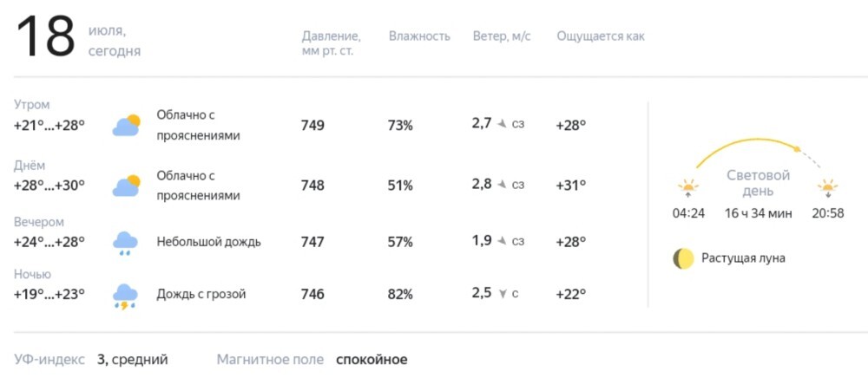
Task: Click the 'Небольшой дождь' evening description
Action: point(208,242)
